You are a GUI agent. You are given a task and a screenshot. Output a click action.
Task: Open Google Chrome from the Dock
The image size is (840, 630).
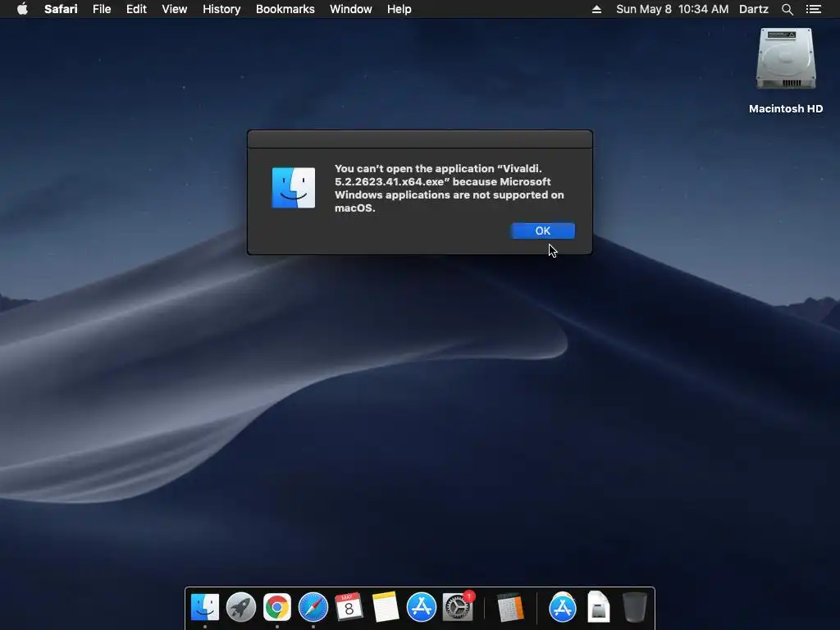coord(277,608)
